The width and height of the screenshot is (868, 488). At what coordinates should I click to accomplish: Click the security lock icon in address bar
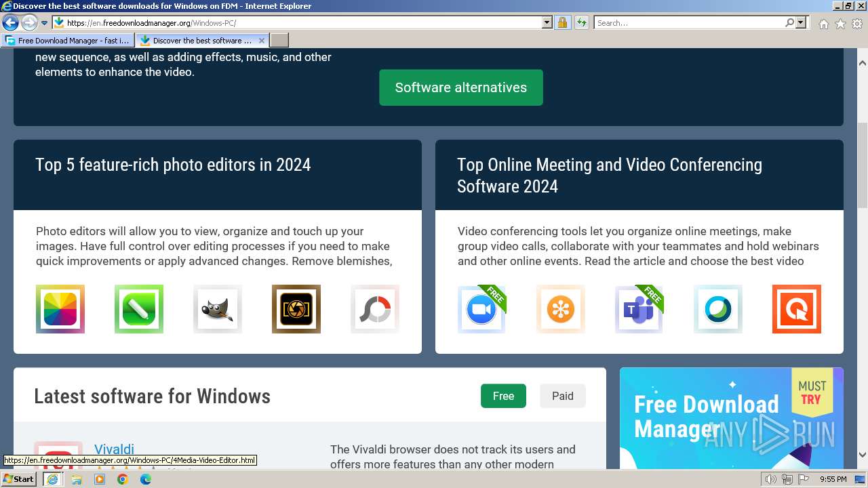[562, 22]
